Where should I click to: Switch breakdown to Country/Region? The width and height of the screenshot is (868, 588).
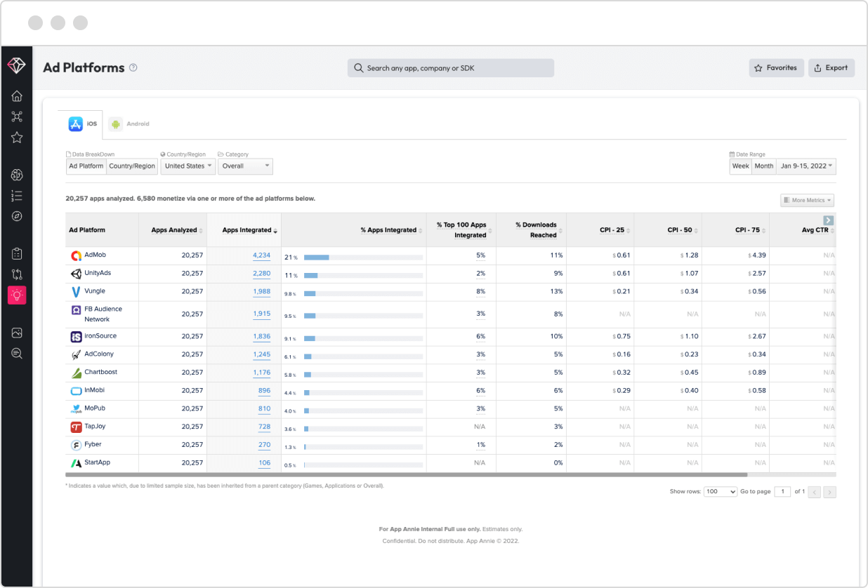(132, 166)
